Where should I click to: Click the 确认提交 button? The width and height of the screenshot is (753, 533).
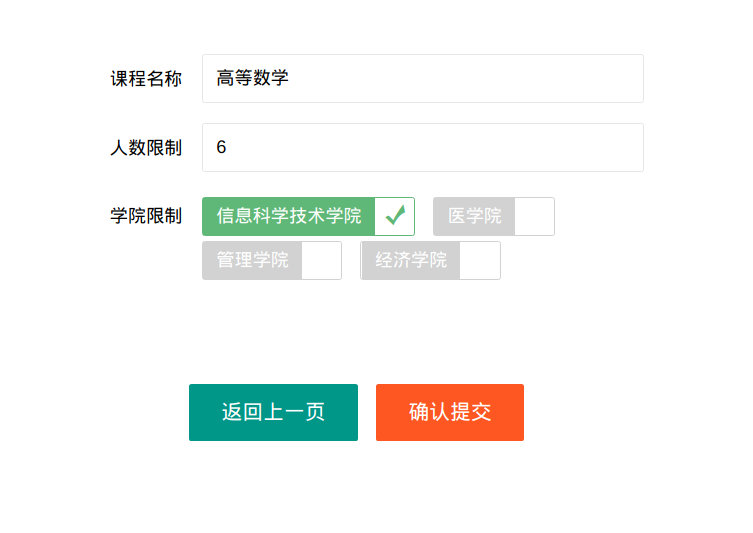tap(450, 412)
